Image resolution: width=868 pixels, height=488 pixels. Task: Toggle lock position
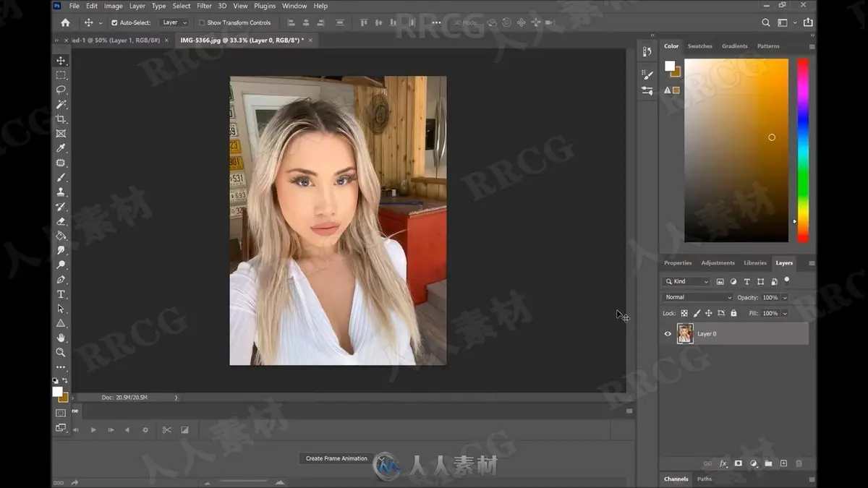coord(709,313)
